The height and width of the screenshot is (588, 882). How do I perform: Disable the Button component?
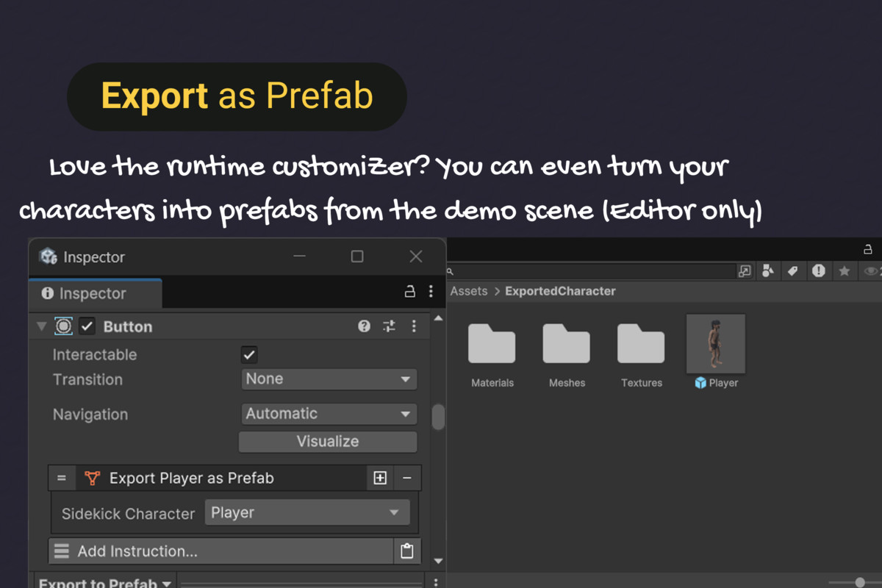pos(87,326)
